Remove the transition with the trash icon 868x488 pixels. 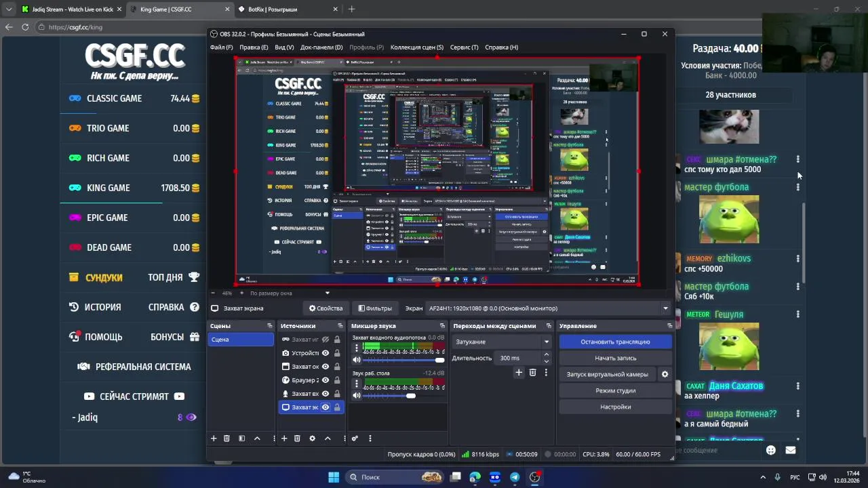[532, 372]
